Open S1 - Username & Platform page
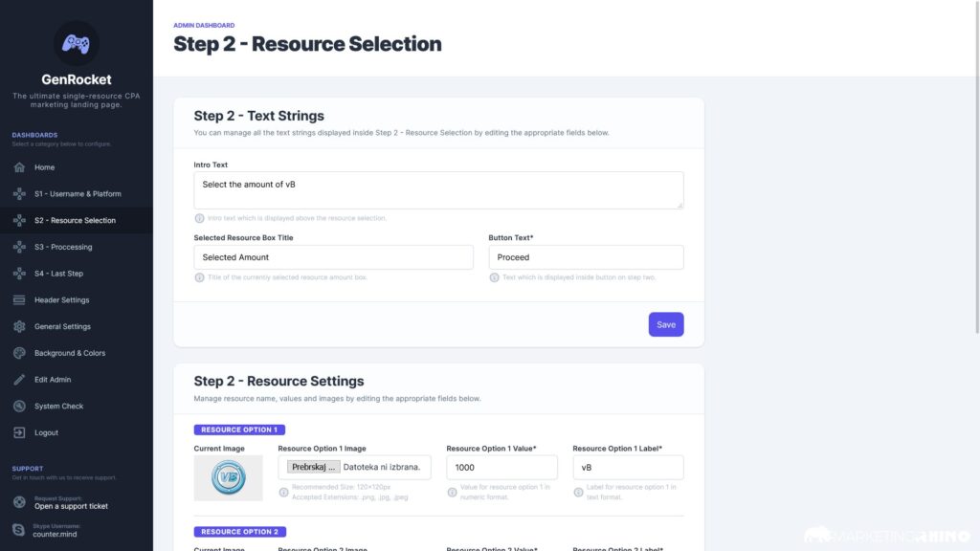 (x=78, y=194)
